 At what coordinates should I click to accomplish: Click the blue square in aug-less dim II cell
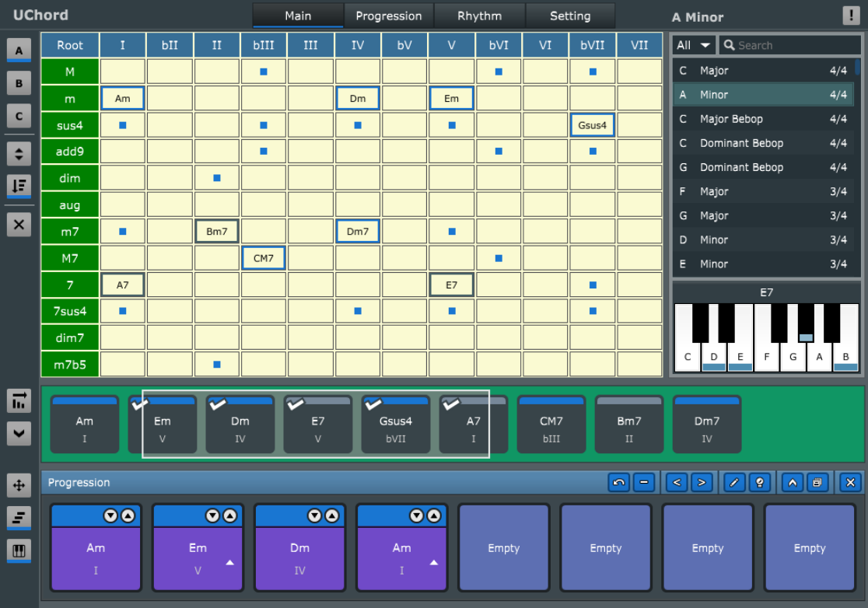coord(217,178)
